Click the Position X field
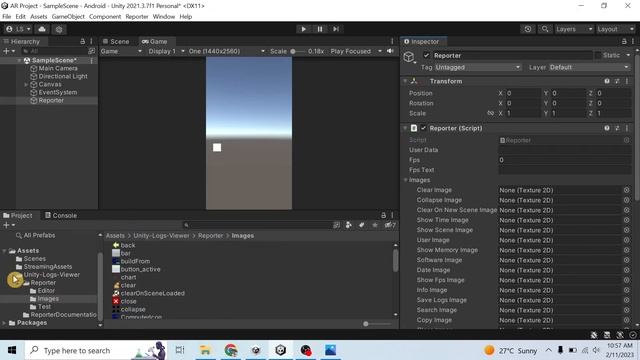640x360 pixels. [x=523, y=93]
